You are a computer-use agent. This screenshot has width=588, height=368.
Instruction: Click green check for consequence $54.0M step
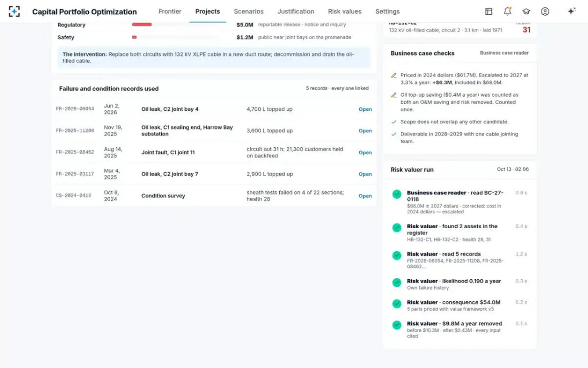397,304
